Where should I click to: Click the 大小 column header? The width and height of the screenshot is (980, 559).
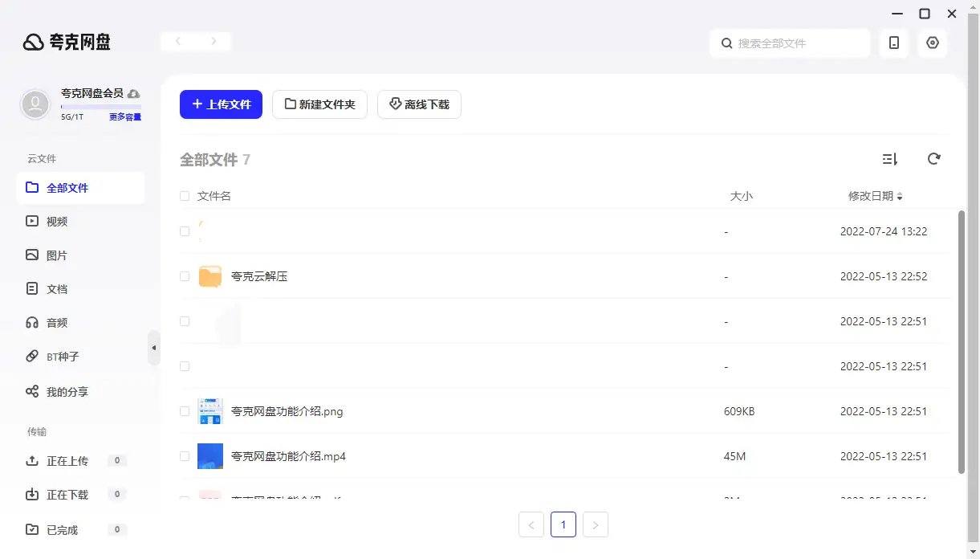click(x=742, y=196)
